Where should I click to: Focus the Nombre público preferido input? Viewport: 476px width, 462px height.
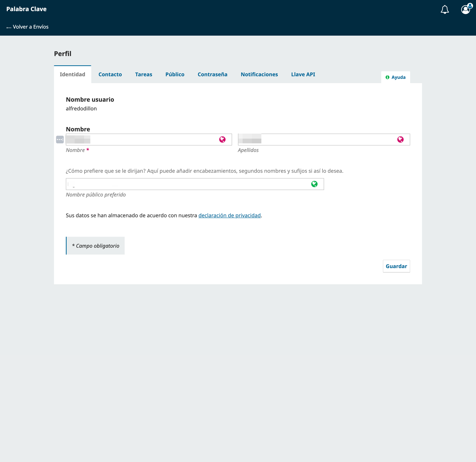195,184
